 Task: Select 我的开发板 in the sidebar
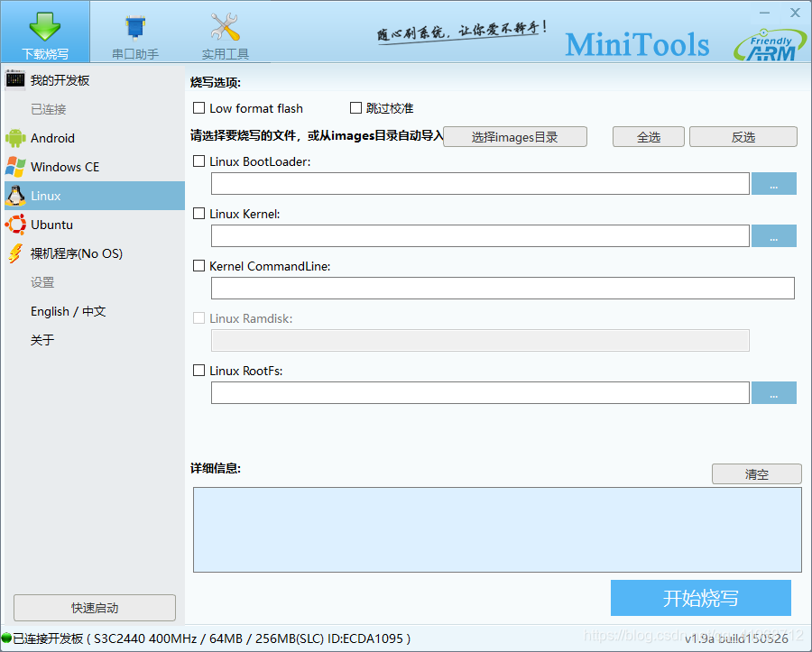95,80
